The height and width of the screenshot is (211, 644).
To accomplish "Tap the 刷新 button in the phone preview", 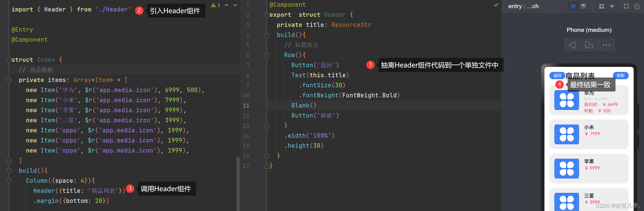I will (621, 76).
